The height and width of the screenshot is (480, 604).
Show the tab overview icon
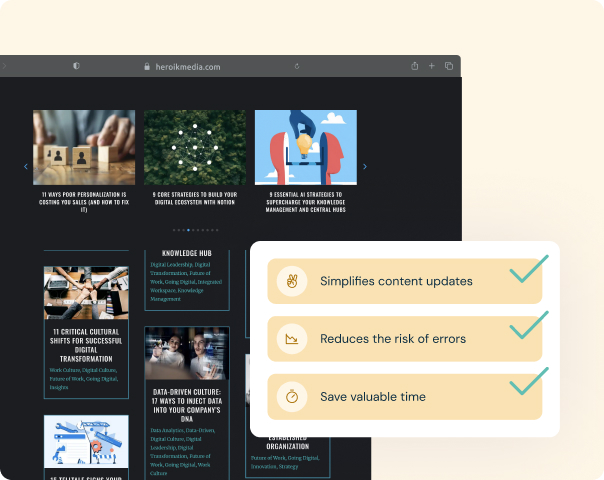click(449, 66)
